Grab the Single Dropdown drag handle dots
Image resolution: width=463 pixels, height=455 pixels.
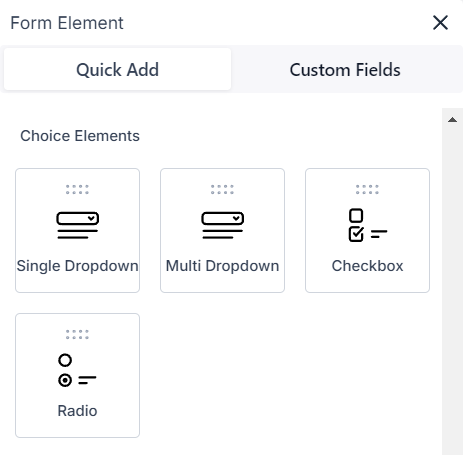(77, 189)
